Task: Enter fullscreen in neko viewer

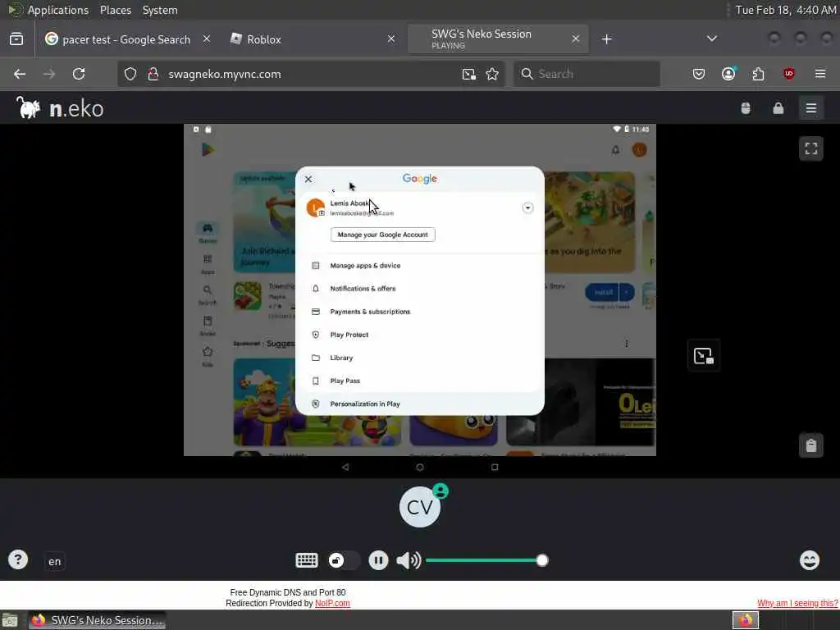Action: tap(811, 148)
